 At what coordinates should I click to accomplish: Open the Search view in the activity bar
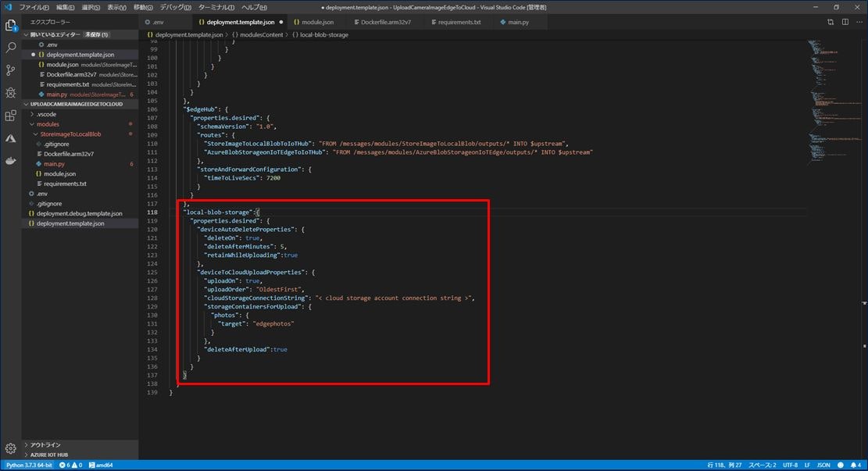coord(10,47)
